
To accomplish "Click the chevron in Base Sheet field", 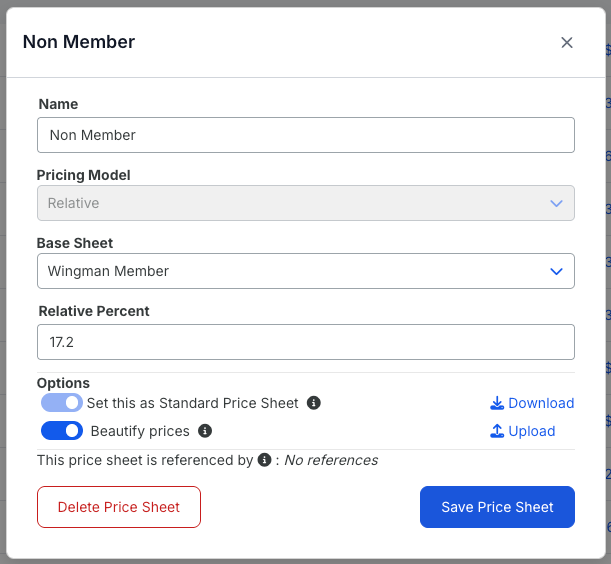I will coord(556,271).
